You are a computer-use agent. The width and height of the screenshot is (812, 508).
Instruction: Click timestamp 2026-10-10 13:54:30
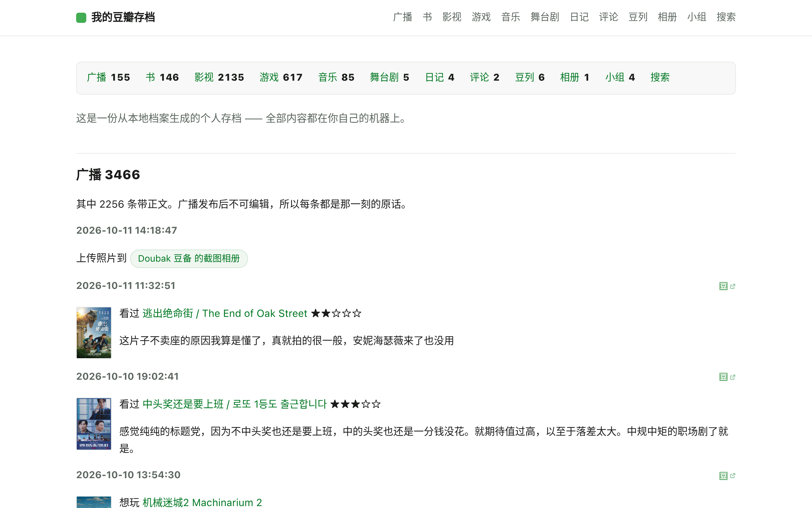(x=128, y=475)
